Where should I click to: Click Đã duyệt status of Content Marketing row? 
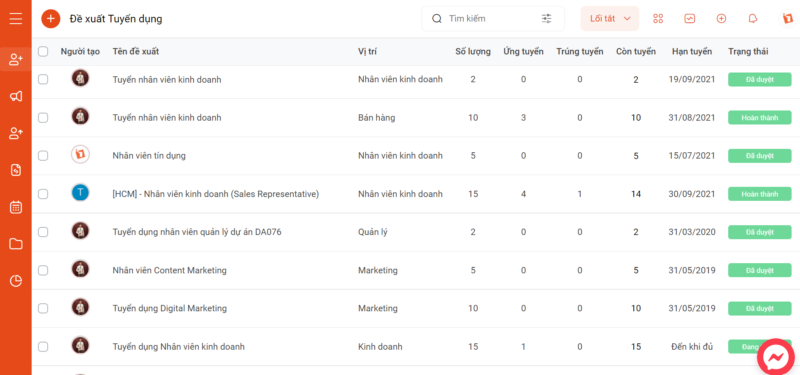pyautogui.click(x=760, y=270)
